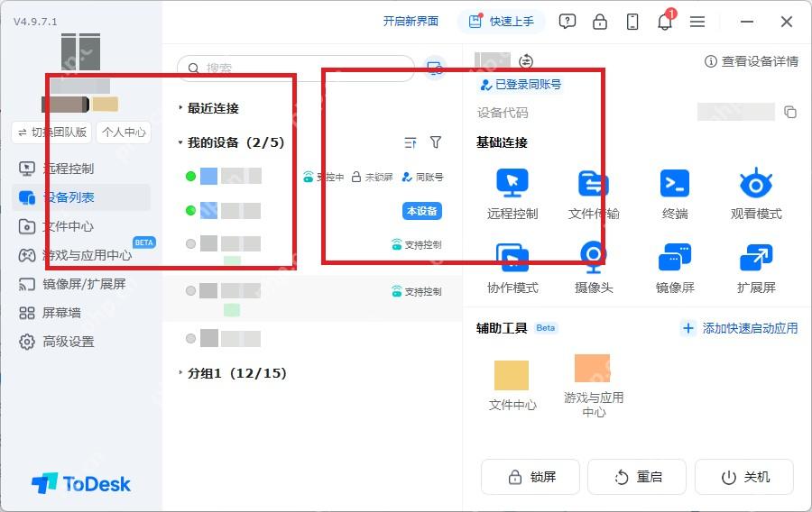Click the 已登录同账号 status text
The height and width of the screenshot is (512, 812).
pos(521,85)
